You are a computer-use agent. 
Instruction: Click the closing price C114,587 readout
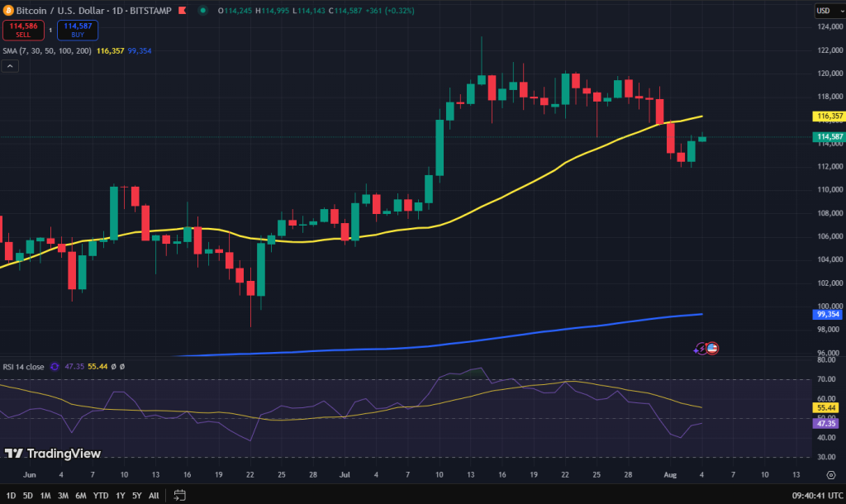tap(345, 11)
